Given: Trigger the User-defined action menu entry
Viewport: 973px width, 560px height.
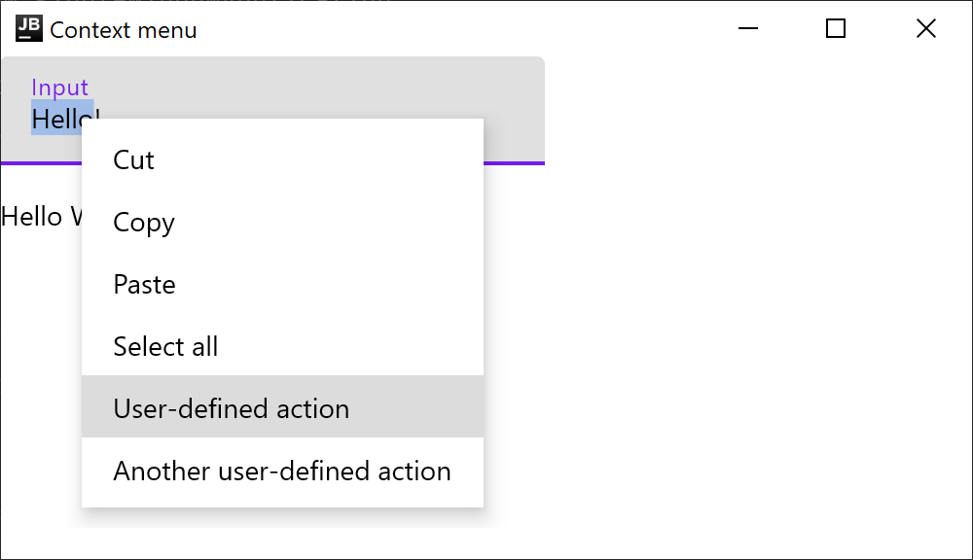Looking at the screenshot, I should [231, 408].
